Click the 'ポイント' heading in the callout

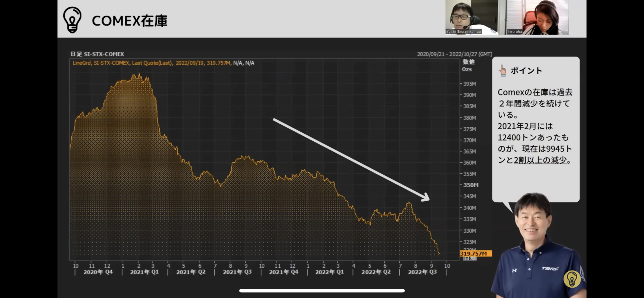point(526,71)
